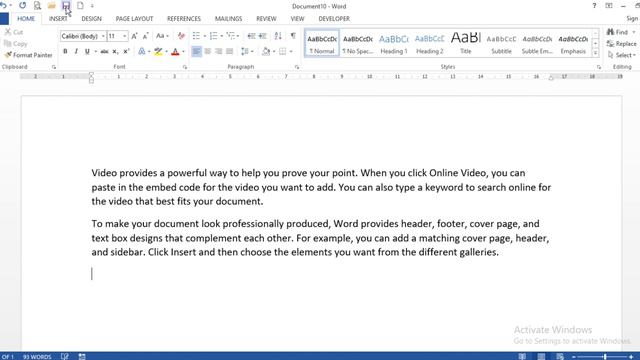The height and width of the screenshot is (360, 640).
Task: Open the font size dropdown
Action: click(124, 36)
